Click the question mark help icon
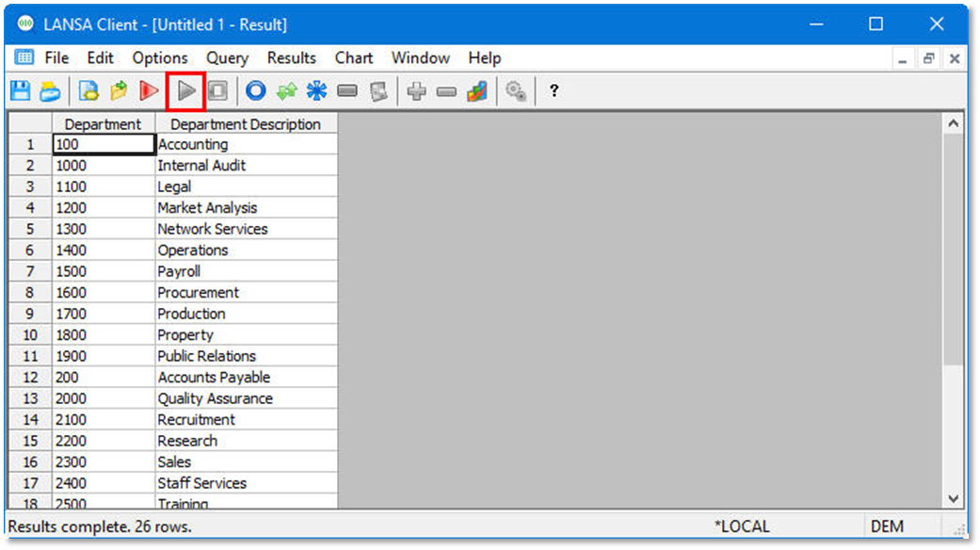Screen dimensions: 980x550 tap(554, 91)
